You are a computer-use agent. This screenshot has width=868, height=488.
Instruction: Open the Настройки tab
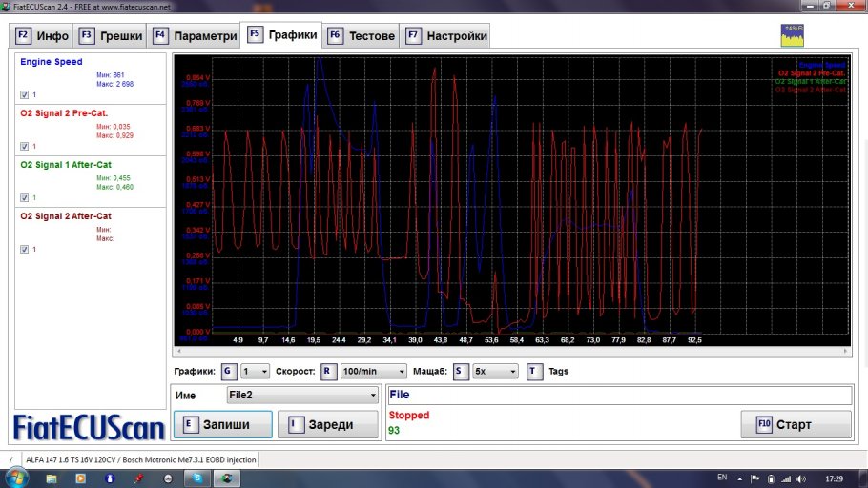click(446, 36)
